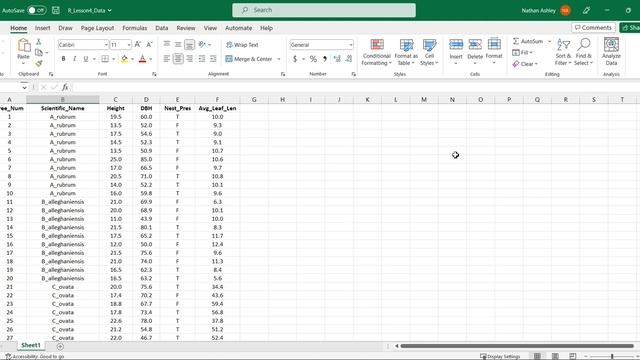Open the Cell Styles dropdown
The image size is (640, 360).
coord(429,52)
